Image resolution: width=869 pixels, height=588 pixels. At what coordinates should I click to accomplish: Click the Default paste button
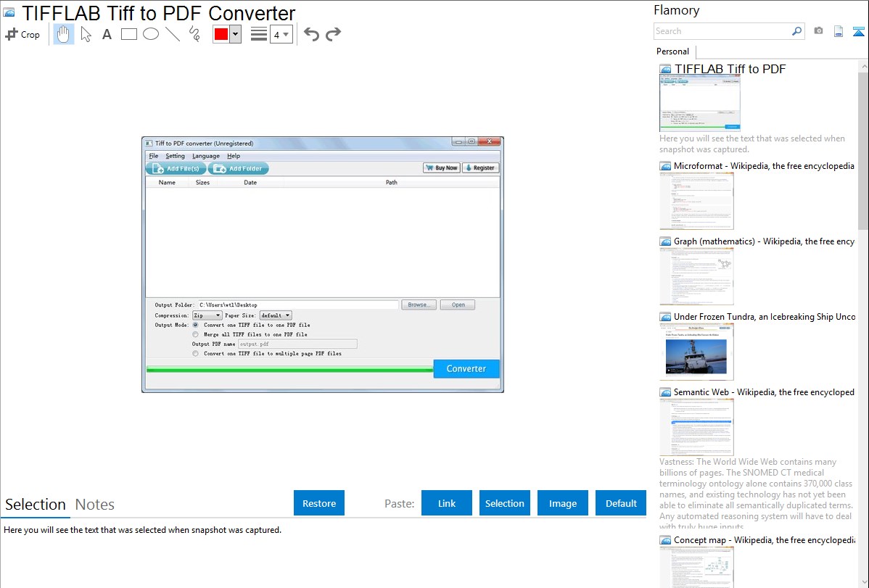621,503
